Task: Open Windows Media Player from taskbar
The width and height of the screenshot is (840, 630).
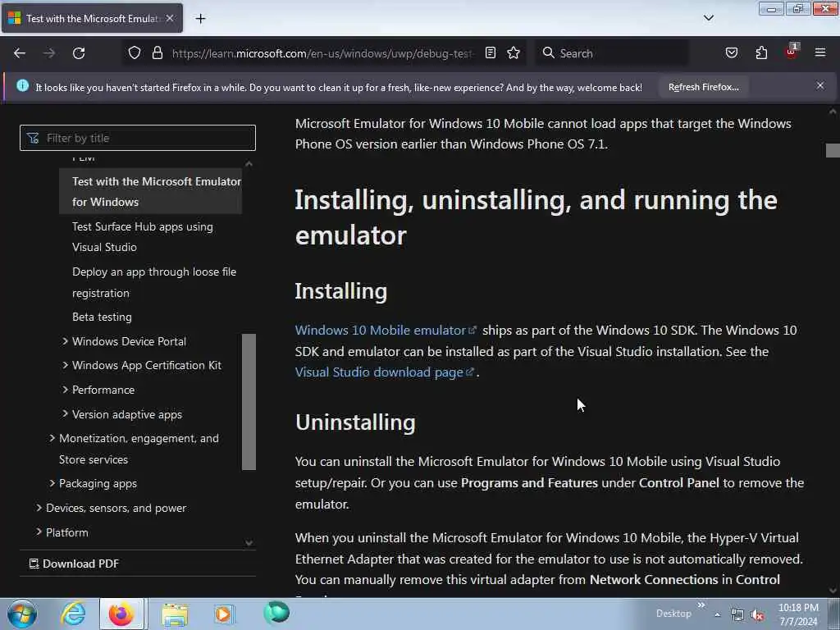Action: (x=224, y=614)
